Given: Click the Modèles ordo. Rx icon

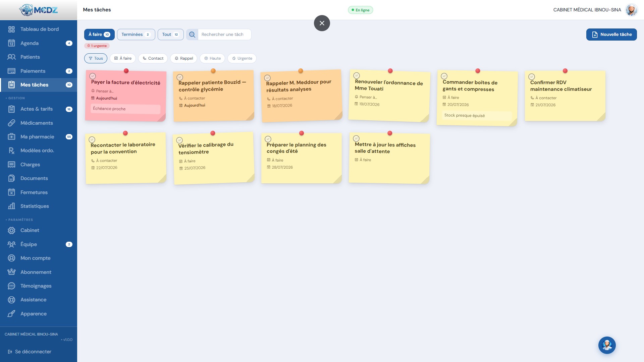Looking at the screenshot, I should coord(11,150).
